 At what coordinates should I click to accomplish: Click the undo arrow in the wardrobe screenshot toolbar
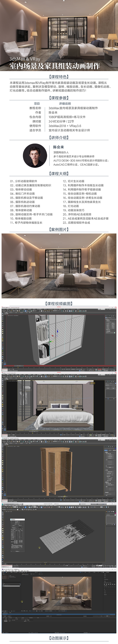coord(3,311)
